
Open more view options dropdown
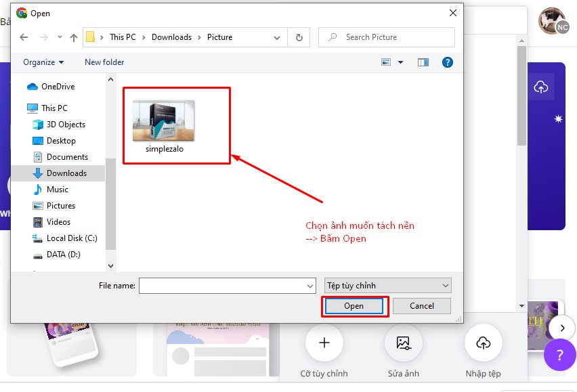[400, 62]
